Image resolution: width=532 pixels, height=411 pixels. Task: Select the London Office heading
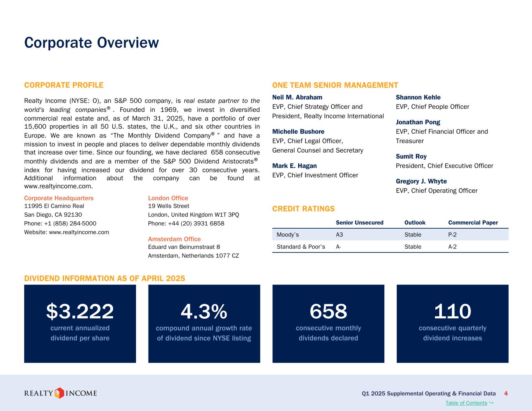click(x=168, y=198)
